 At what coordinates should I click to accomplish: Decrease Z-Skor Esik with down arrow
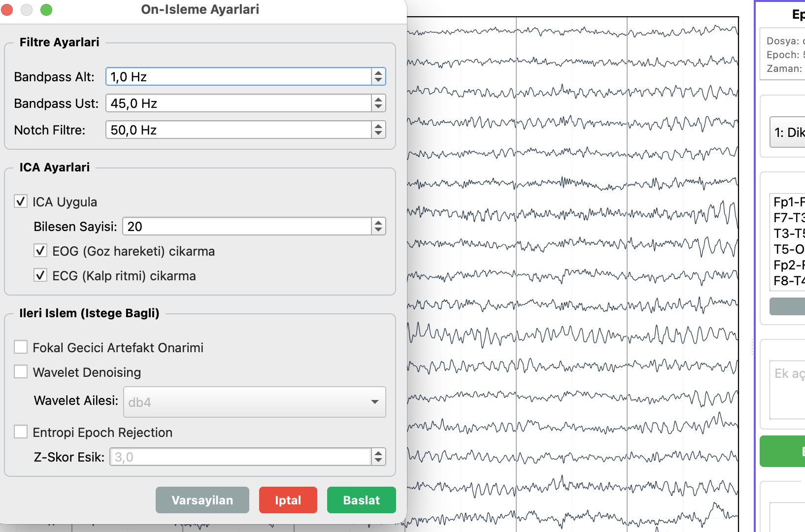(x=378, y=460)
